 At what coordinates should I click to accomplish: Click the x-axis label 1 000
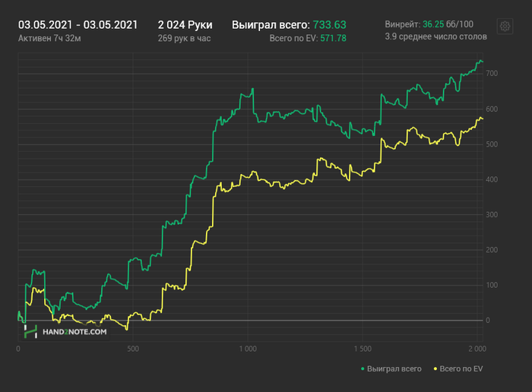tap(248, 349)
